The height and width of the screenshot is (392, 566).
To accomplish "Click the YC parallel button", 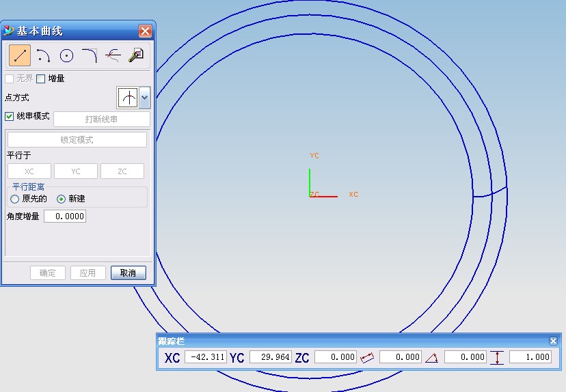I will (x=75, y=171).
